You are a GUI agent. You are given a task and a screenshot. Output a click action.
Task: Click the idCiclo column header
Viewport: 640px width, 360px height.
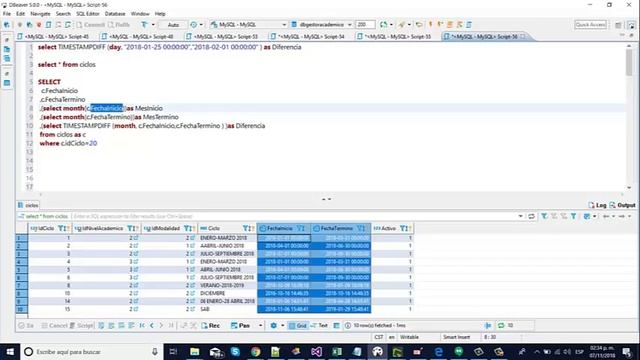(x=49, y=229)
